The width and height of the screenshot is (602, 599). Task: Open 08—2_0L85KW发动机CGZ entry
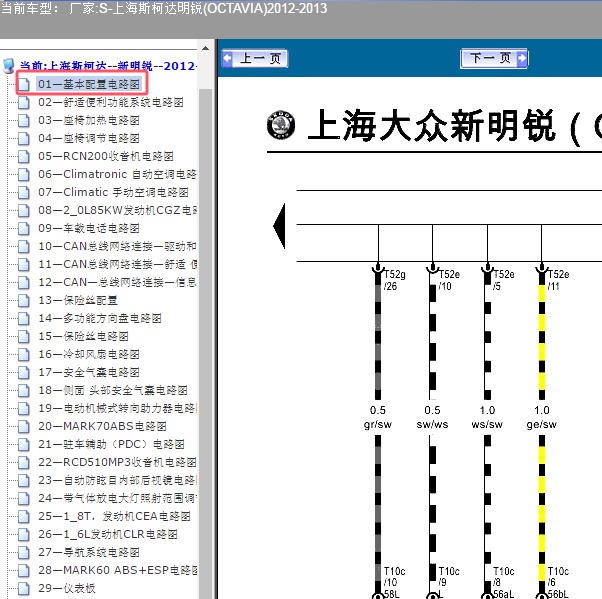pyautogui.click(x=117, y=210)
